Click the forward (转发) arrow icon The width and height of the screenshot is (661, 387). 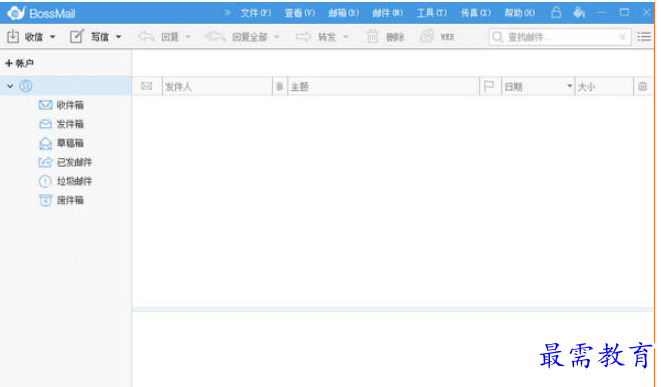point(303,37)
